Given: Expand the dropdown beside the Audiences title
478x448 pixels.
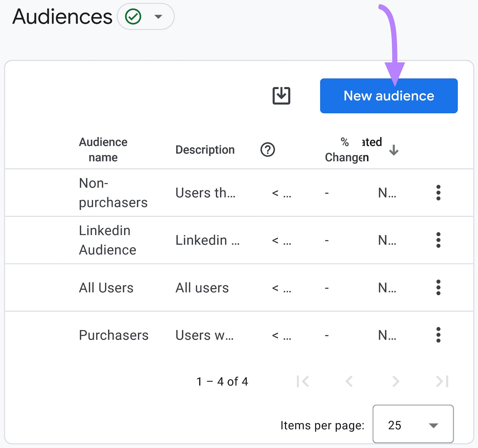Looking at the screenshot, I should pos(159,17).
